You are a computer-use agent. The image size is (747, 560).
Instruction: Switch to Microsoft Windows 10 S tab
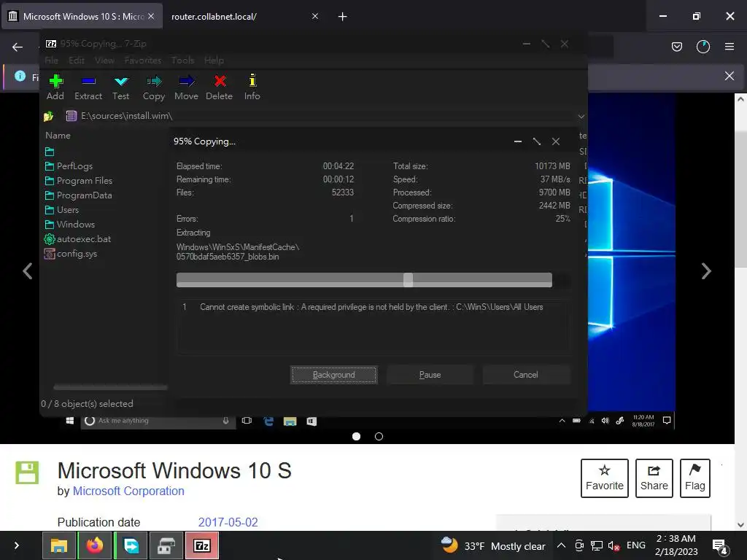[x=82, y=17]
